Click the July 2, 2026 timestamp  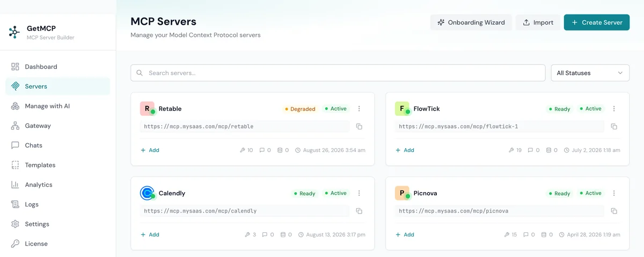[x=596, y=150]
